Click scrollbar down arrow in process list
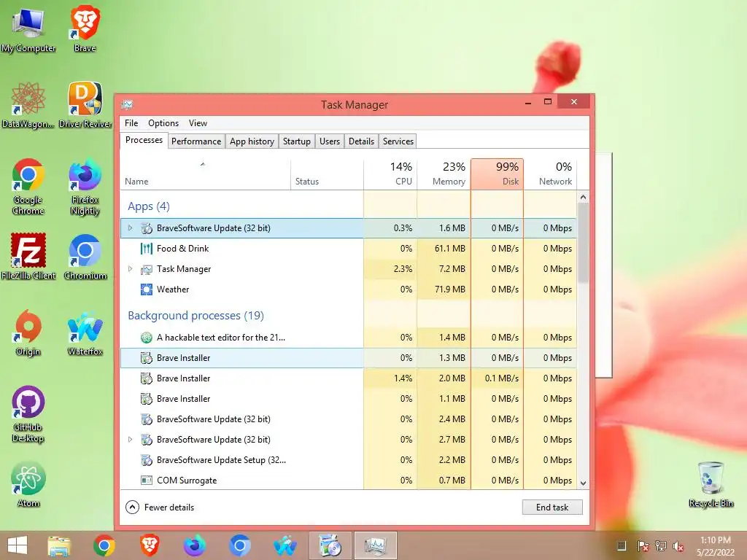747x560 pixels. tap(583, 483)
